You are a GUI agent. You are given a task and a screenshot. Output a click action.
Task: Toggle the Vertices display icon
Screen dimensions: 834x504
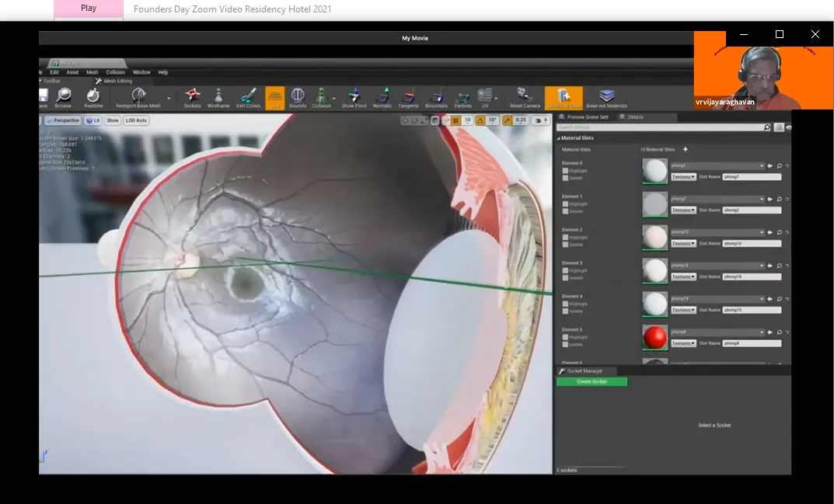462,99
